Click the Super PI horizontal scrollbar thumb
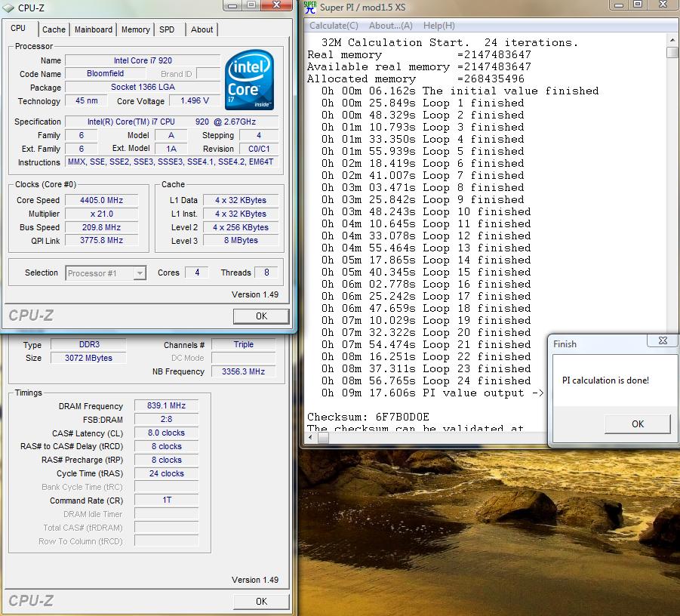 click(x=324, y=437)
